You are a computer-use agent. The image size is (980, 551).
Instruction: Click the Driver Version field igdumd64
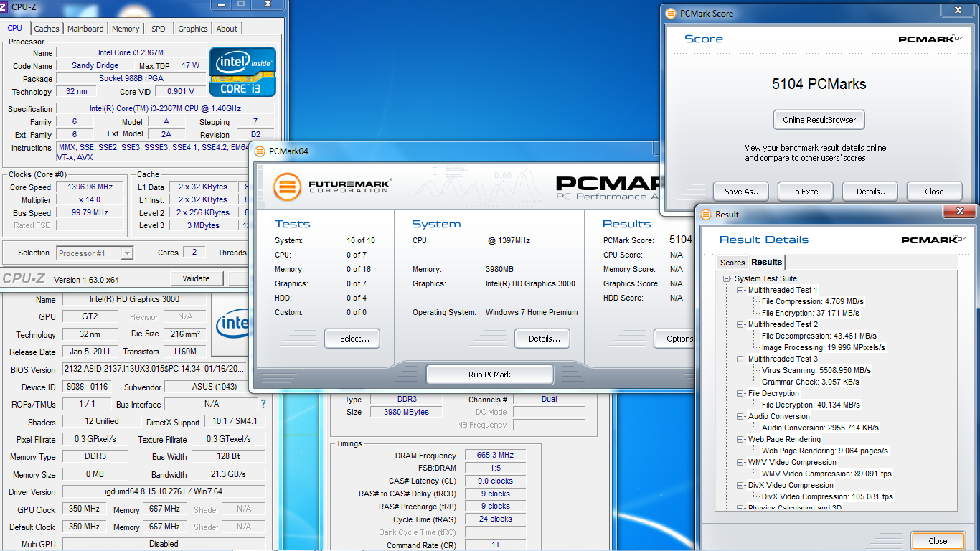(x=164, y=492)
